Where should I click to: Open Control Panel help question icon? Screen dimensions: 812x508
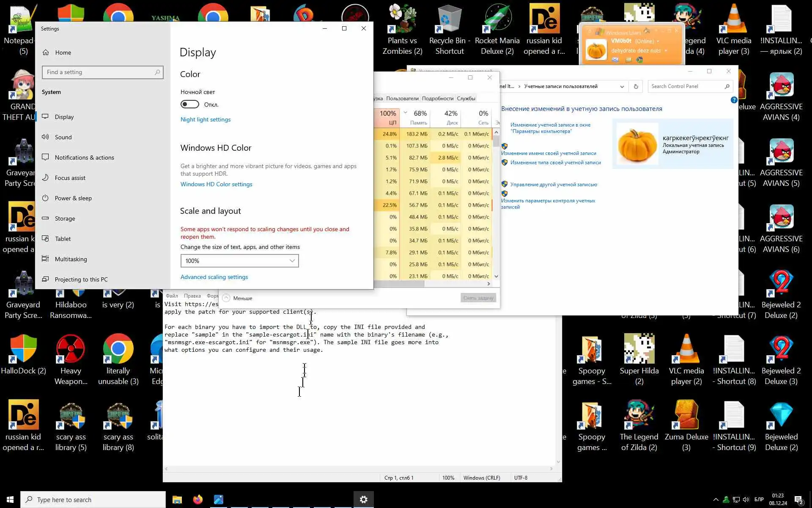coord(734,100)
